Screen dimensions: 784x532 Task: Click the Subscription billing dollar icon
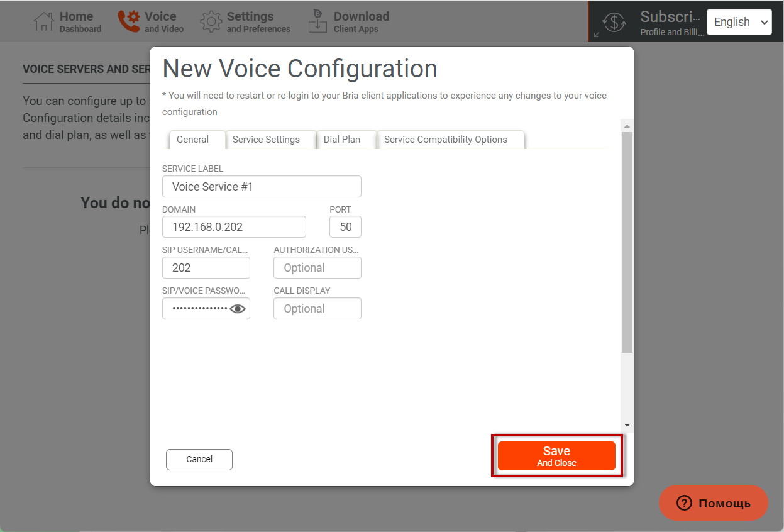click(614, 22)
